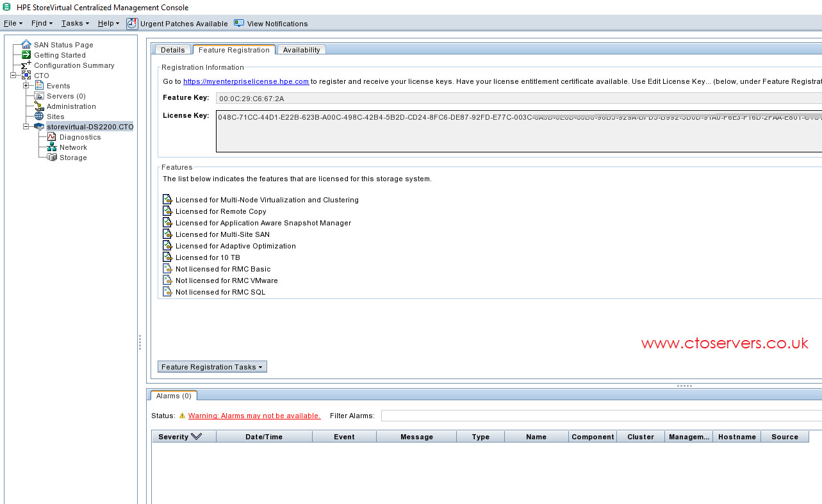
Task: Click the SAN Status Page home icon
Action: [x=26, y=44]
